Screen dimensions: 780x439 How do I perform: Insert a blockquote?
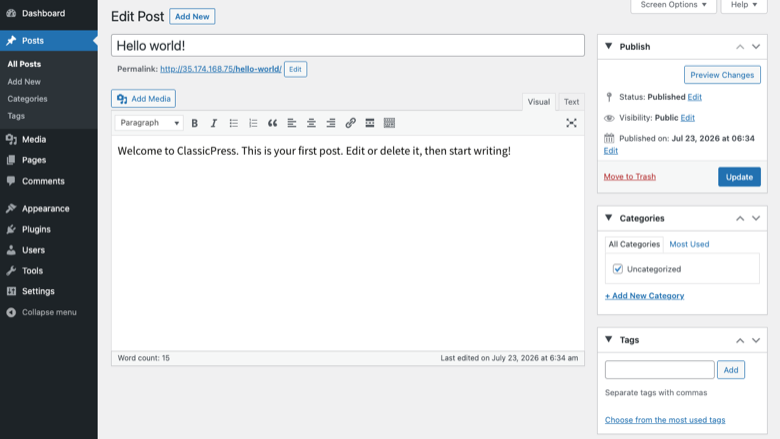pyautogui.click(x=272, y=123)
